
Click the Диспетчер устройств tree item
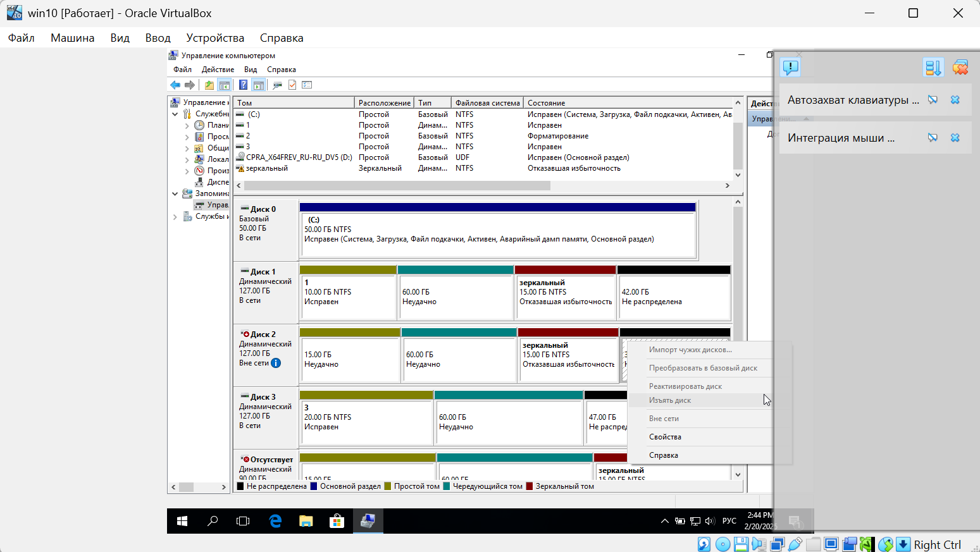coord(211,182)
